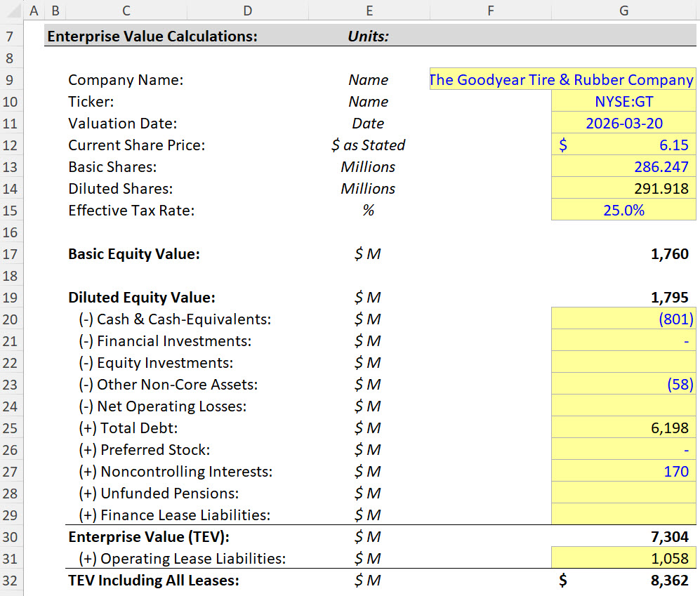Select the 286.247 basic shares cell

pos(623,166)
